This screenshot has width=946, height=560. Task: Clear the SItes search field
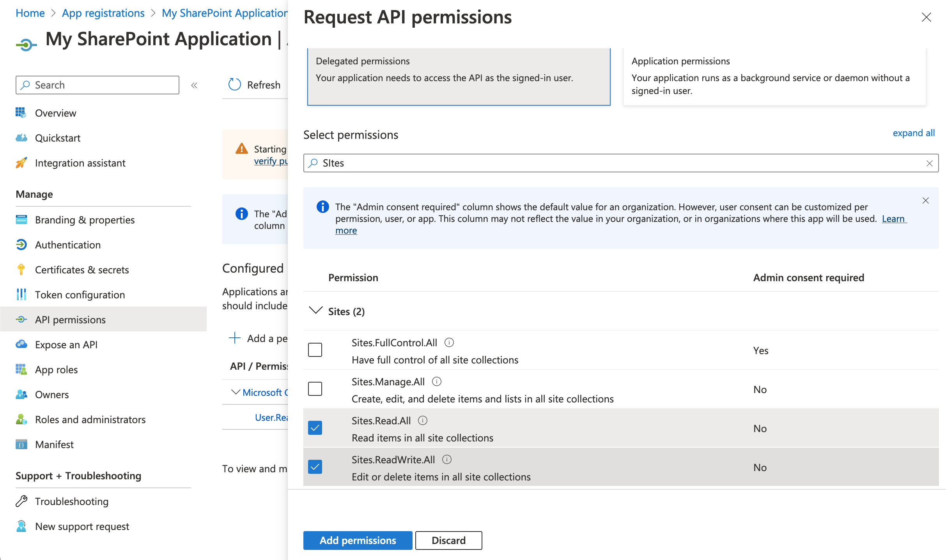(929, 163)
